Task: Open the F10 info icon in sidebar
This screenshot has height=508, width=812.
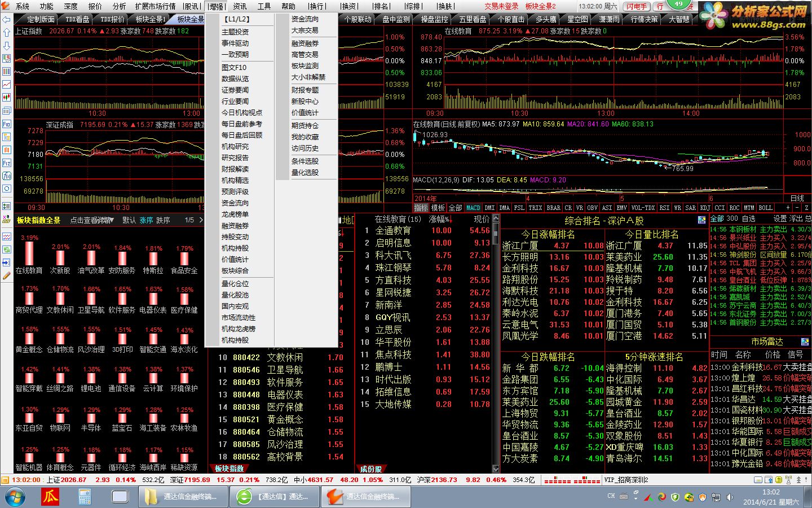Action: [7, 124]
